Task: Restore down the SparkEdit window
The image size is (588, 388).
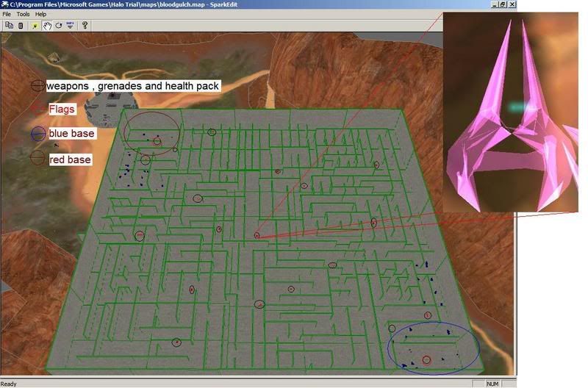Action: click(x=503, y=4)
